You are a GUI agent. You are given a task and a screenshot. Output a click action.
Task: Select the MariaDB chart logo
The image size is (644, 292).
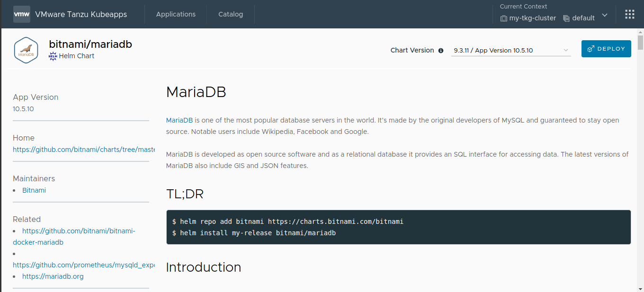click(x=26, y=50)
